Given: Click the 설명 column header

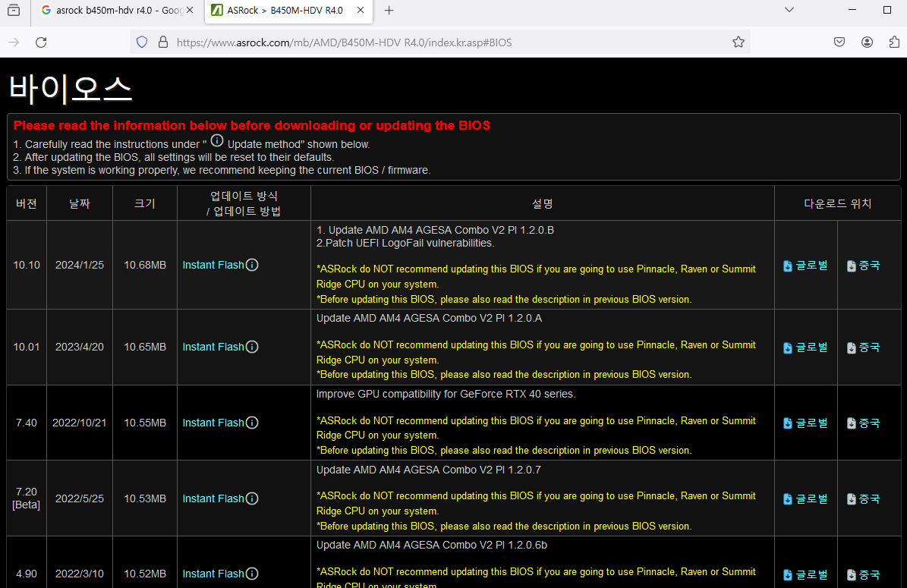Looking at the screenshot, I should coord(543,203).
